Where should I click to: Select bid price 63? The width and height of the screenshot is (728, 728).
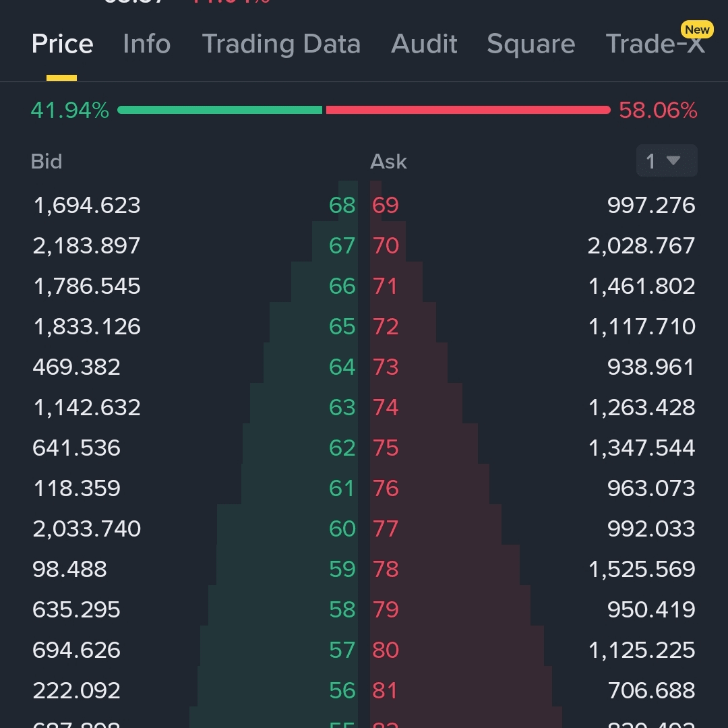pos(342,407)
